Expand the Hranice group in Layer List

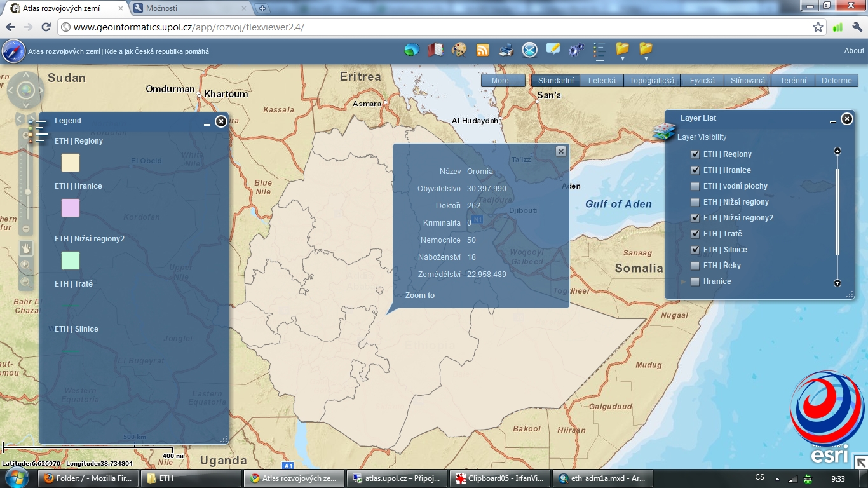[x=684, y=281]
